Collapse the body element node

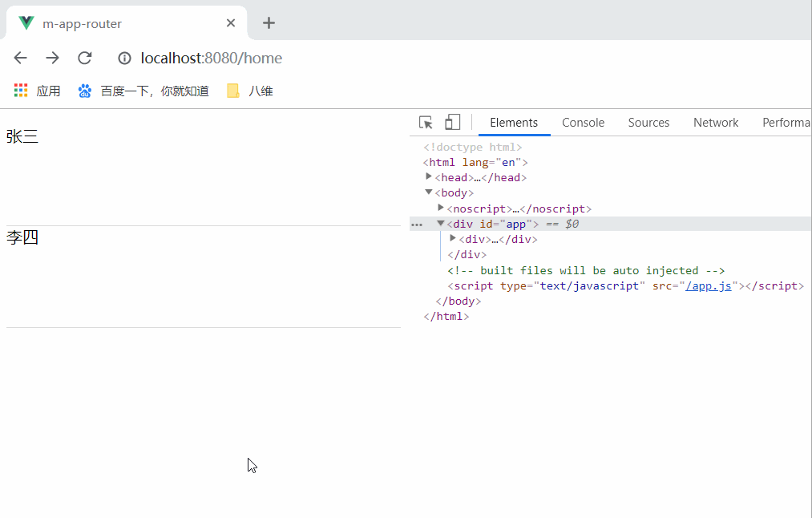[x=429, y=192]
